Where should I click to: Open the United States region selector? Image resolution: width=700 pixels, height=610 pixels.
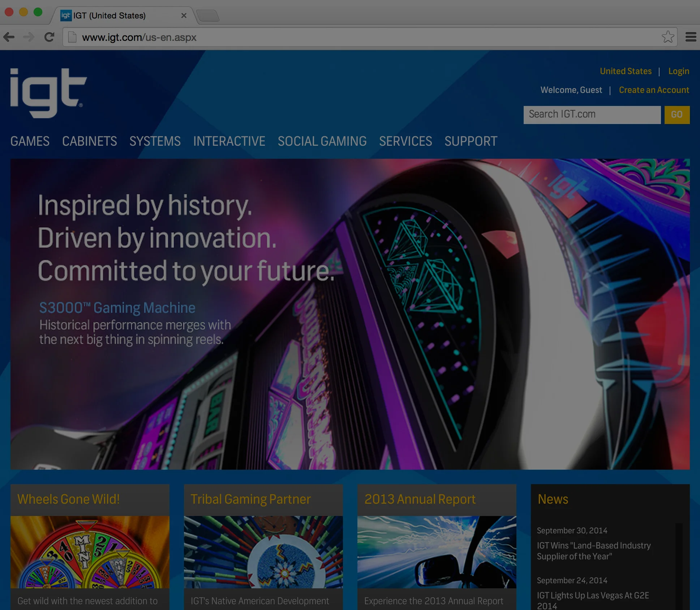point(626,71)
